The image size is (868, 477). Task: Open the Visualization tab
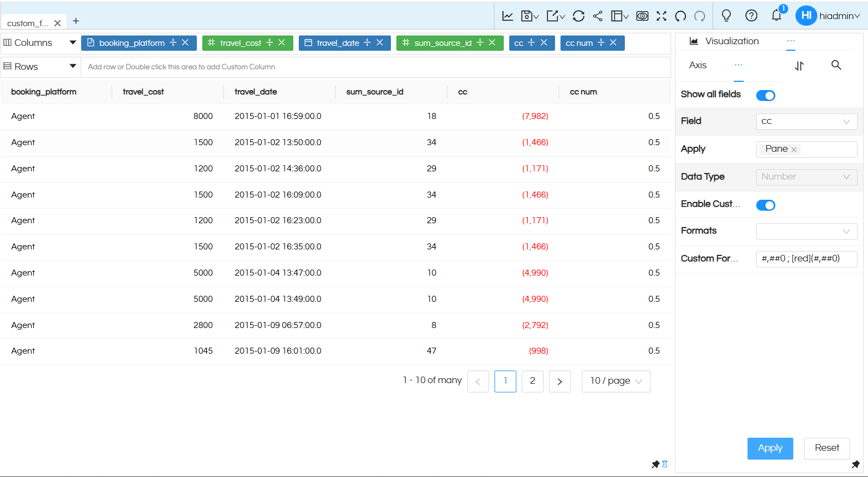[724, 41]
